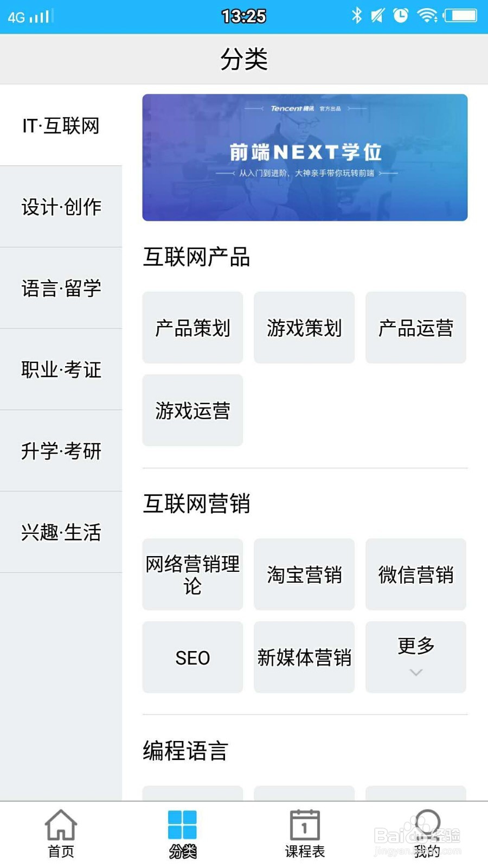Screen dimensions: 488x868
Task: Tap the Bluetooth status icon
Action: pos(356,15)
